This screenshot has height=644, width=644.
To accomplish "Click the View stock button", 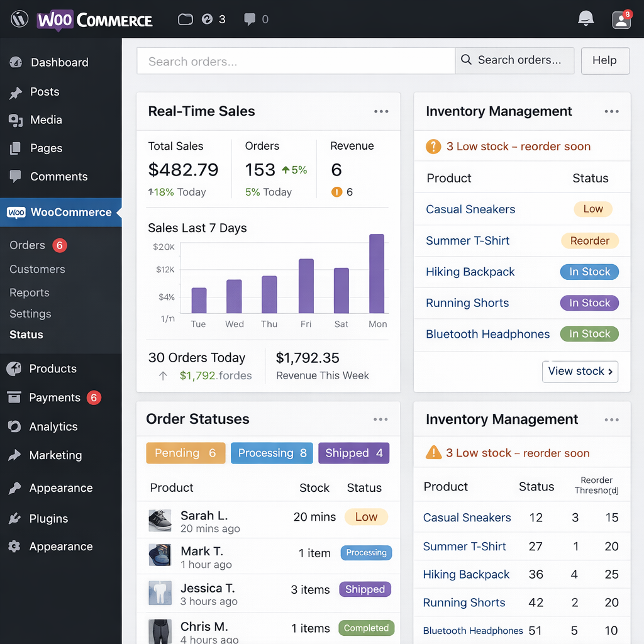I will [580, 371].
